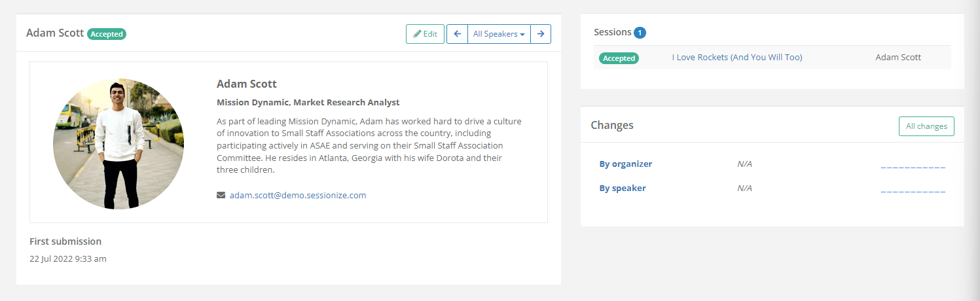The width and height of the screenshot is (980, 301).
Task: Open I Love Rockets session link
Action: point(736,58)
